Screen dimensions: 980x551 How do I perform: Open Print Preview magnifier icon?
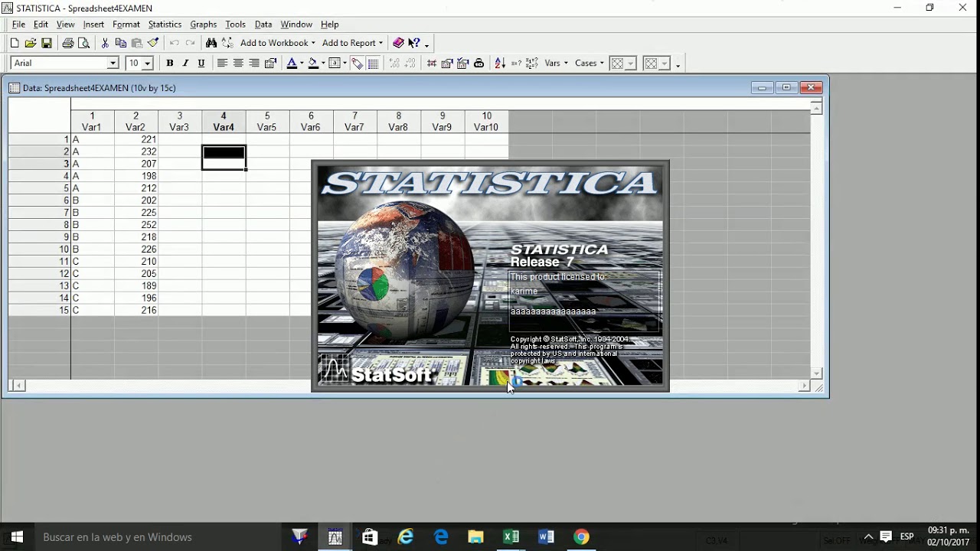(x=84, y=43)
